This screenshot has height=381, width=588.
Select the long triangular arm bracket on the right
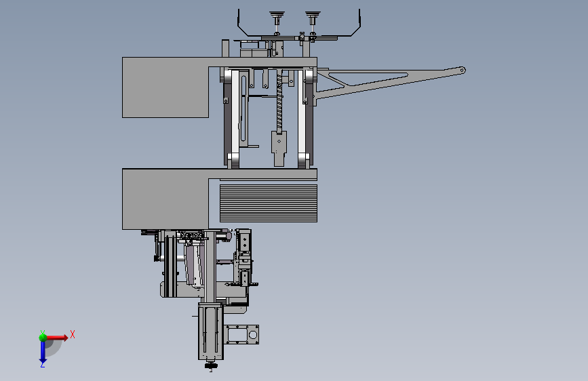pyautogui.click(x=390, y=83)
